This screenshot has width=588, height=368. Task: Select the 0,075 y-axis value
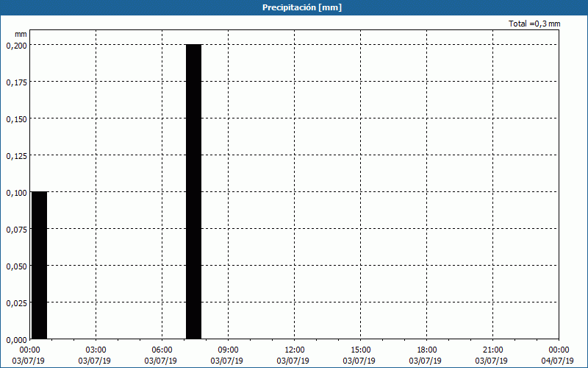tap(16, 230)
